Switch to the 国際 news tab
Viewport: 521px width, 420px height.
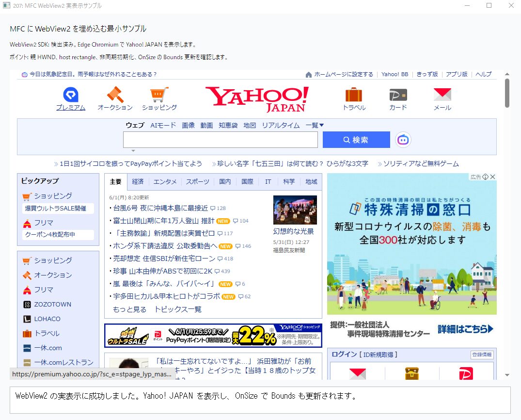(x=247, y=181)
